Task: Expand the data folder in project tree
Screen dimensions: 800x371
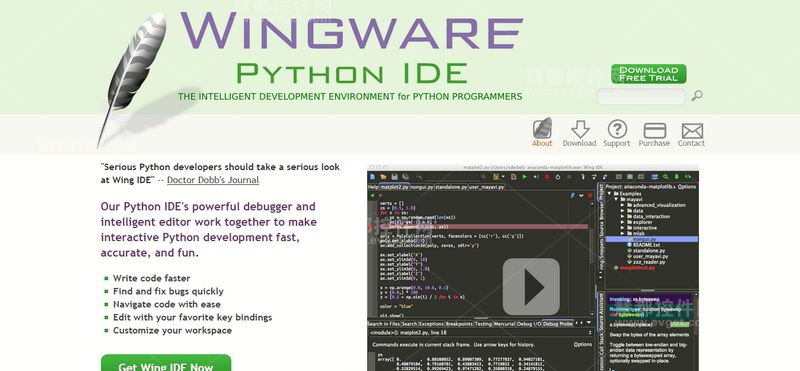Action: coord(622,211)
